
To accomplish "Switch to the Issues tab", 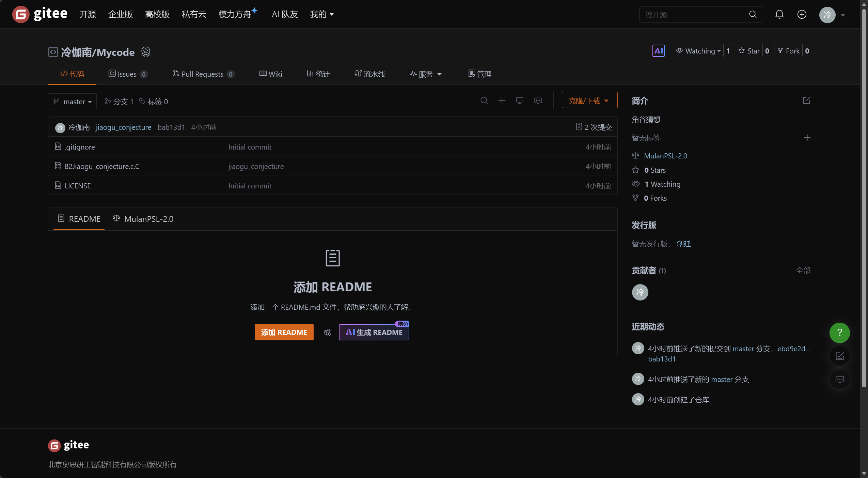I will [x=127, y=74].
